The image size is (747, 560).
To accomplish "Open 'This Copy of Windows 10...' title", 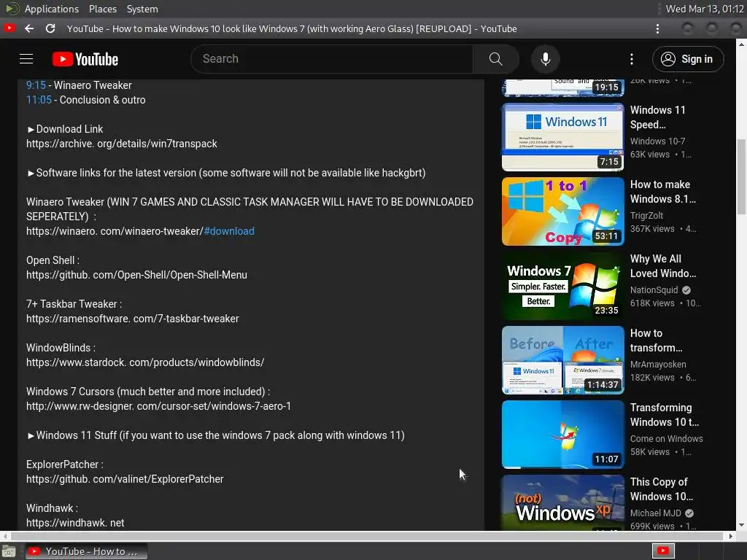I will [661, 489].
